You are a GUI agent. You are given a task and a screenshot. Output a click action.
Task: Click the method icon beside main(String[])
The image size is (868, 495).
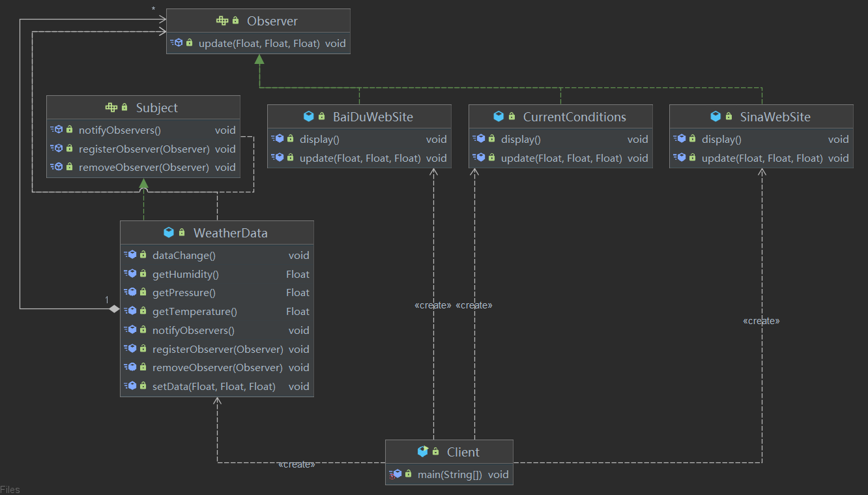395,474
